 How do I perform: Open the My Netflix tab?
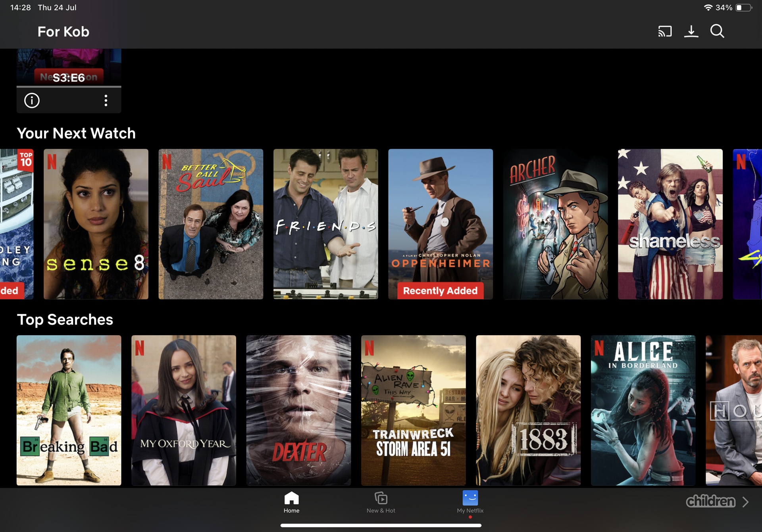470,502
